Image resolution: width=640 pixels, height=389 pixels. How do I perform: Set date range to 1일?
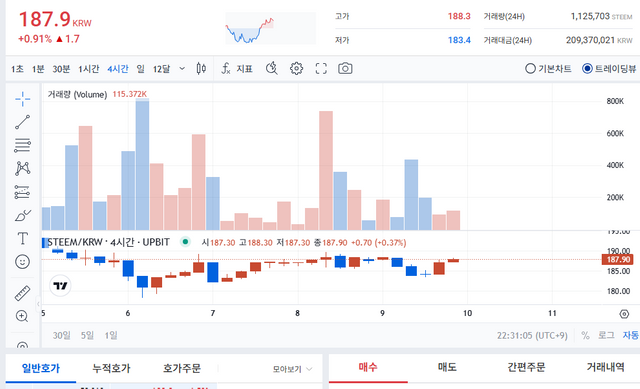[111, 336]
